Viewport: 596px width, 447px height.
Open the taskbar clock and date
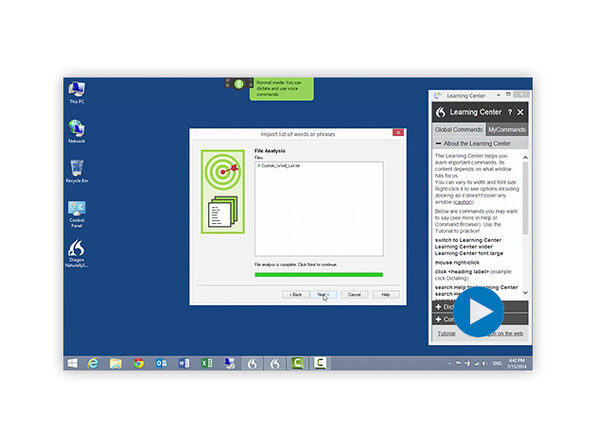coord(517,363)
